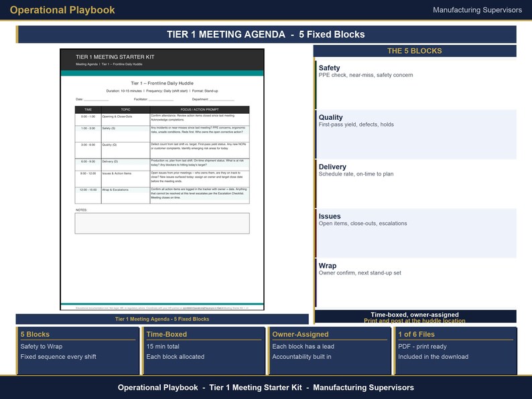Viewport: 532px width, 399px height.
Task: Click the 'Wrap & Escalations' topic cell
Action: [x=125, y=195]
